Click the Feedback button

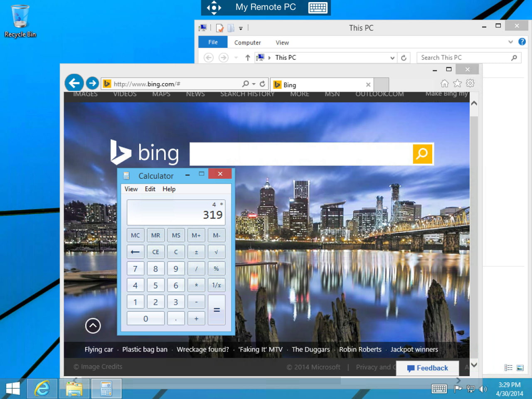coord(427,368)
